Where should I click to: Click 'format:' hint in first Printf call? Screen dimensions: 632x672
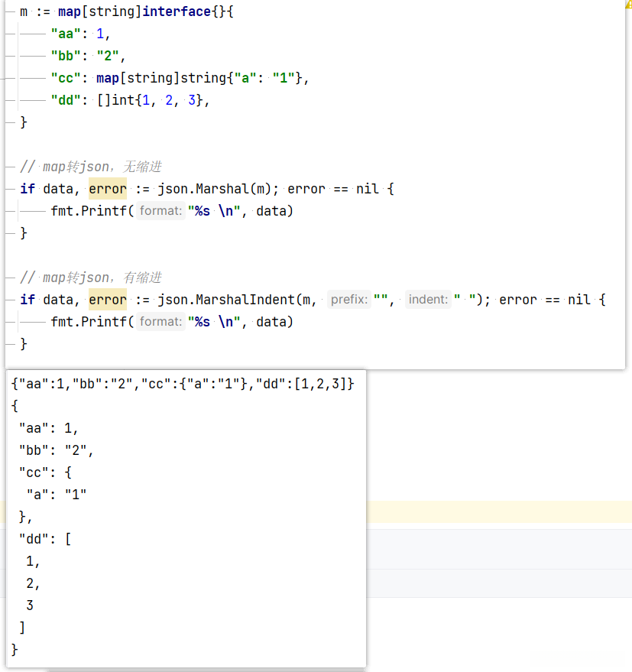coord(160,211)
